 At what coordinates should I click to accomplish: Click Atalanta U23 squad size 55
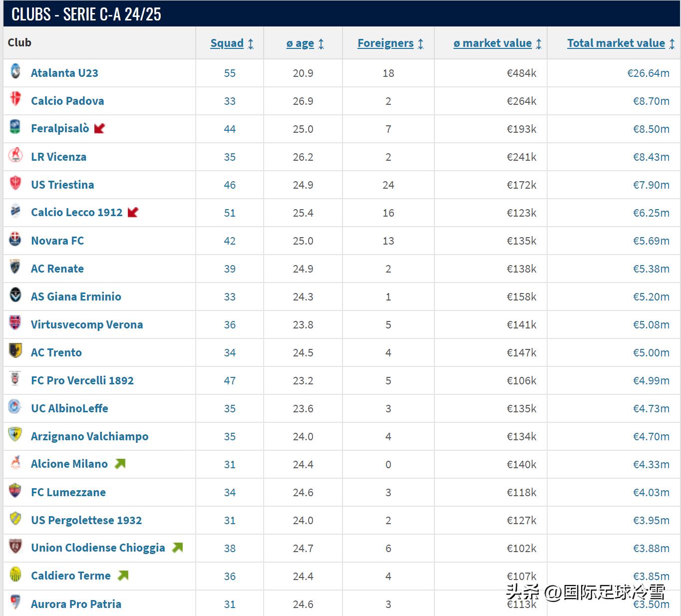(x=230, y=73)
